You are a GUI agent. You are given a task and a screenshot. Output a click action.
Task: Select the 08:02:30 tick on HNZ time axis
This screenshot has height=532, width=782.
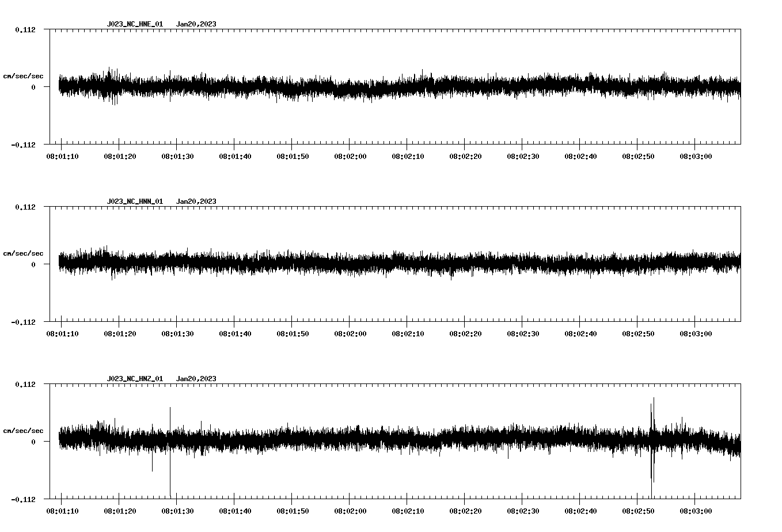[522, 510]
